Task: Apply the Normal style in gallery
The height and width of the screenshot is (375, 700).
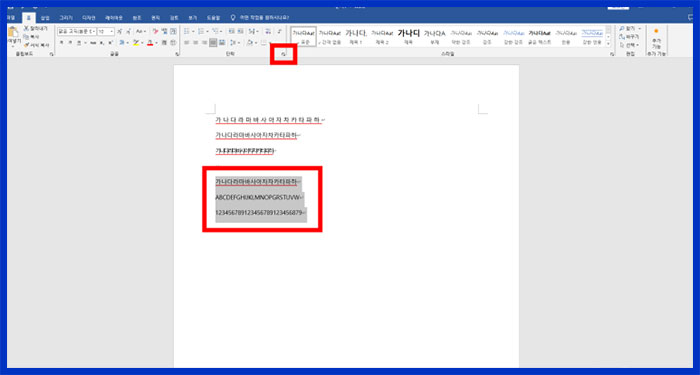Action: (x=304, y=36)
